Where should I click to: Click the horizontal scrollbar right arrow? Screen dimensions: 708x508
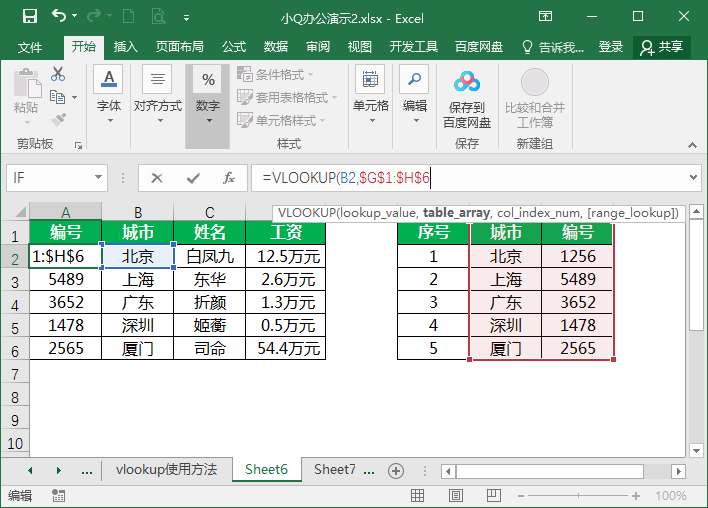coord(678,471)
